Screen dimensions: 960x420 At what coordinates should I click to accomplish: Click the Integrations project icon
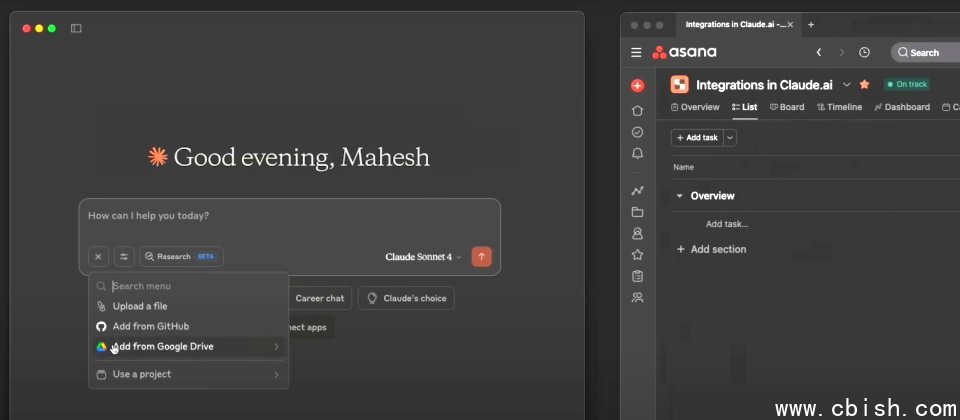(680, 84)
